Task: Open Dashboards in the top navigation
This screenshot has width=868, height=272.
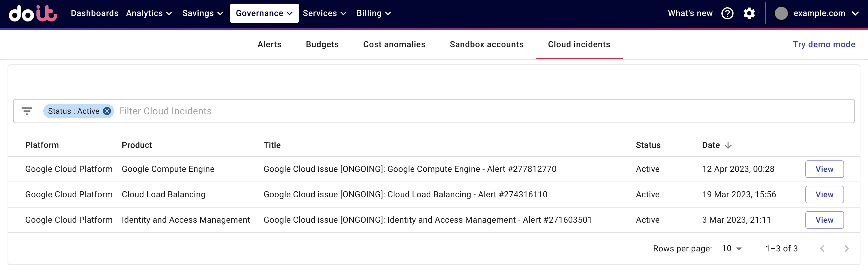Action: pos(94,14)
